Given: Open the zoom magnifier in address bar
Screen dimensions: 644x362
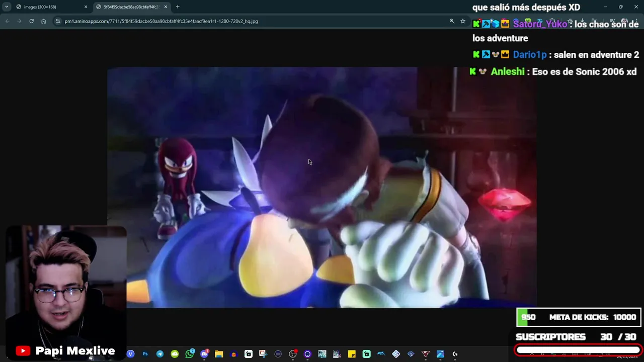Looking at the screenshot, I should click(452, 21).
